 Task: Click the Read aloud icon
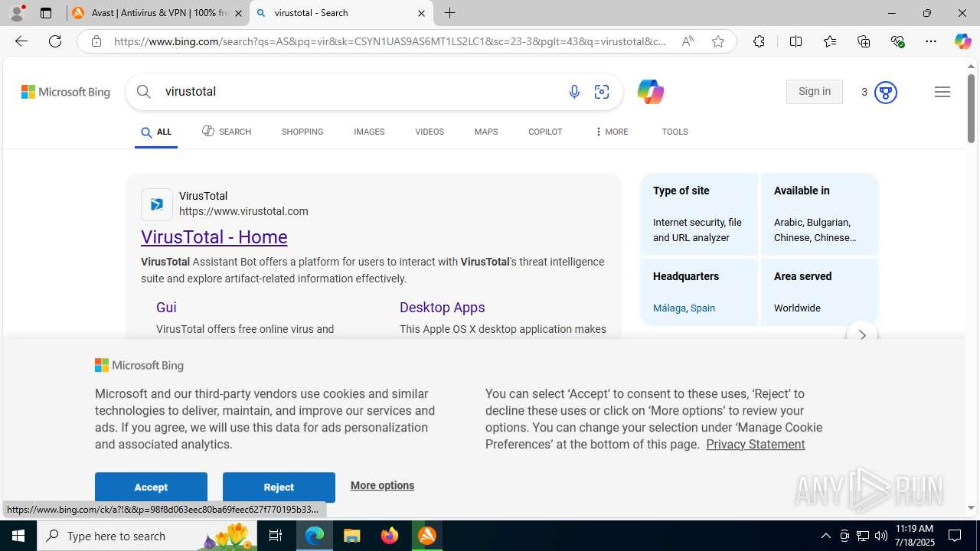(688, 41)
